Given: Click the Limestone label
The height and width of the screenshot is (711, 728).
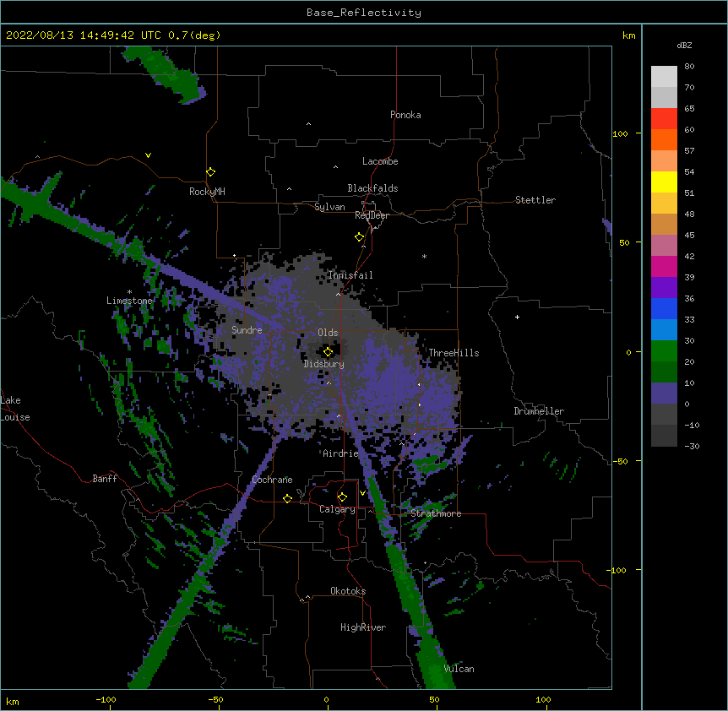Looking at the screenshot, I should [129, 301].
